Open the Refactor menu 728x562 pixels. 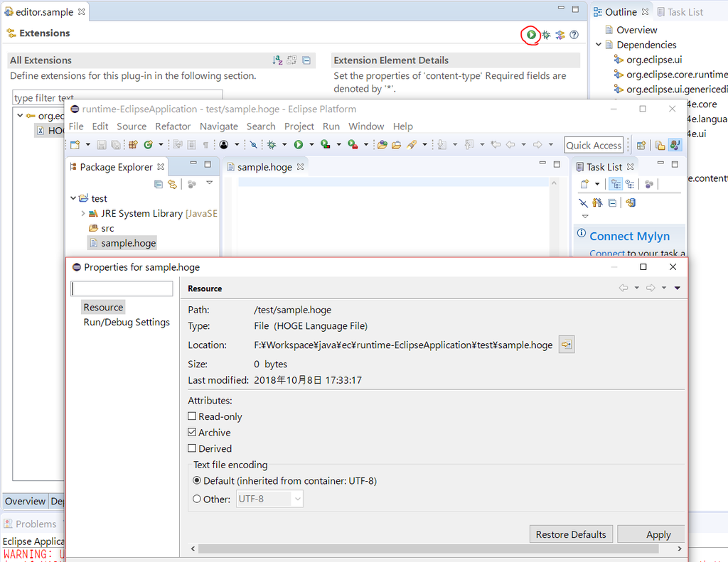[x=173, y=126]
